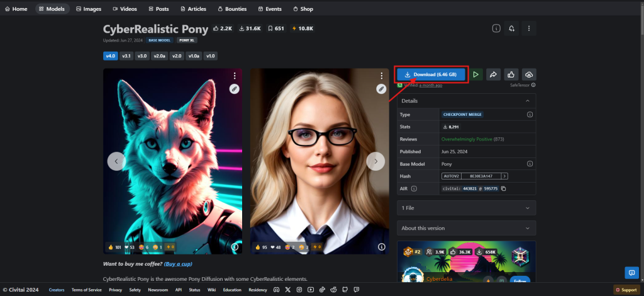This screenshot has width=644, height=296.
Task: Copy the AIR identifier with copy icon
Action: point(504,188)
